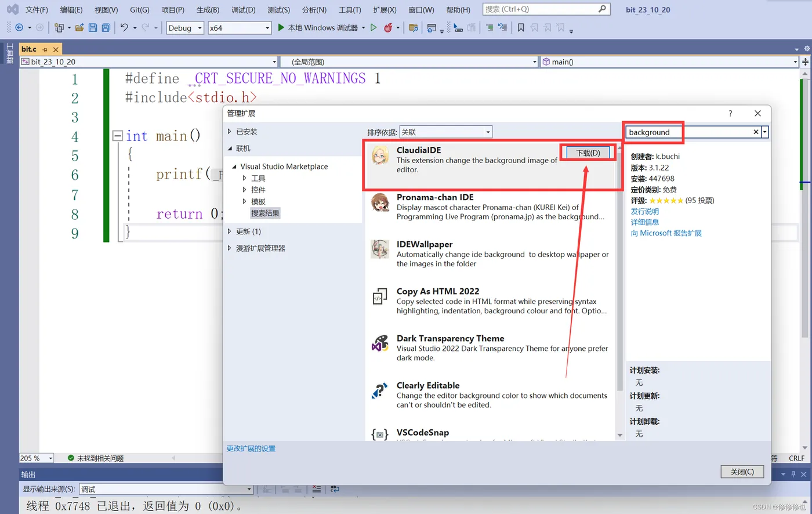Open the Edit menu
812x514 pixels.
point(71,10)
